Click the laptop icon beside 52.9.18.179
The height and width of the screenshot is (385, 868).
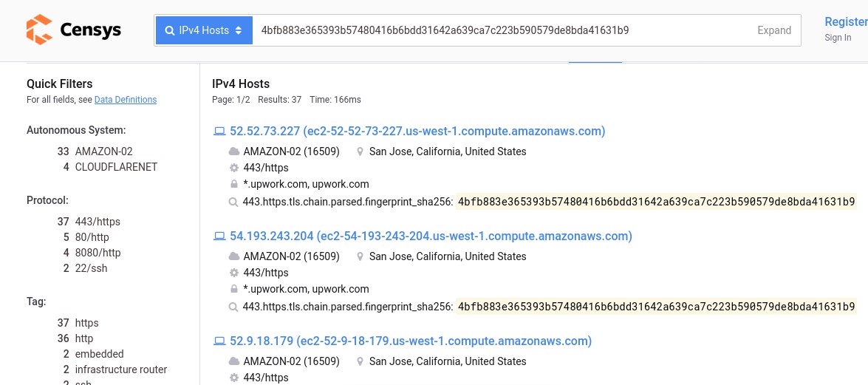point(219,341)
